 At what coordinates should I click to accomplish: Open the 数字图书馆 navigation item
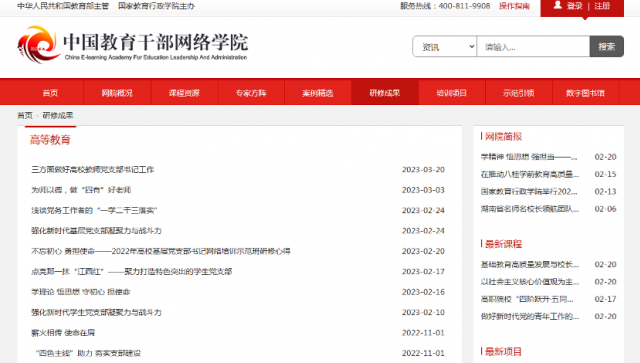[x=585, y=93]
